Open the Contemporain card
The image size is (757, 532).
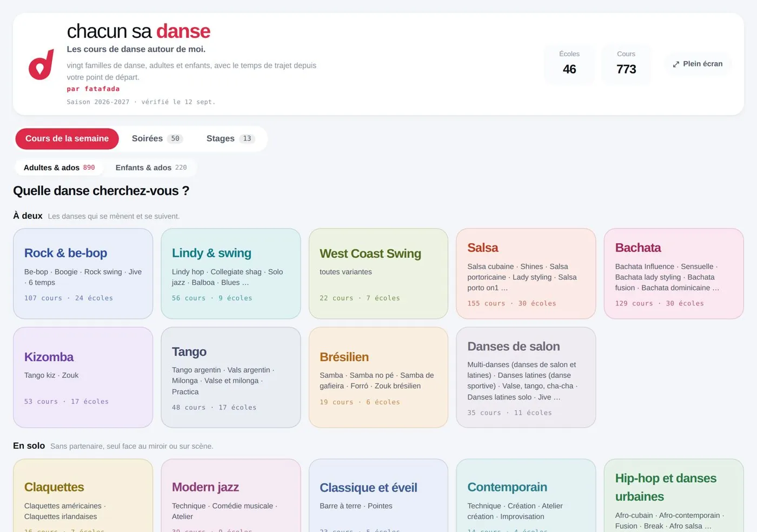pos(526,496)
